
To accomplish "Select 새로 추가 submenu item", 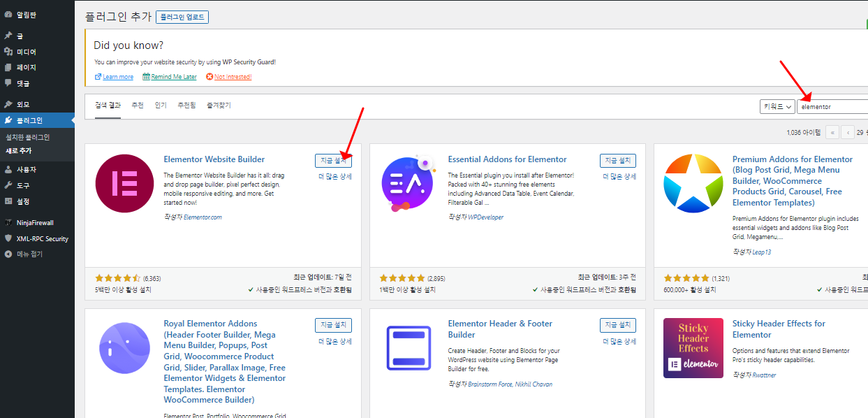I will pos(18,151).
